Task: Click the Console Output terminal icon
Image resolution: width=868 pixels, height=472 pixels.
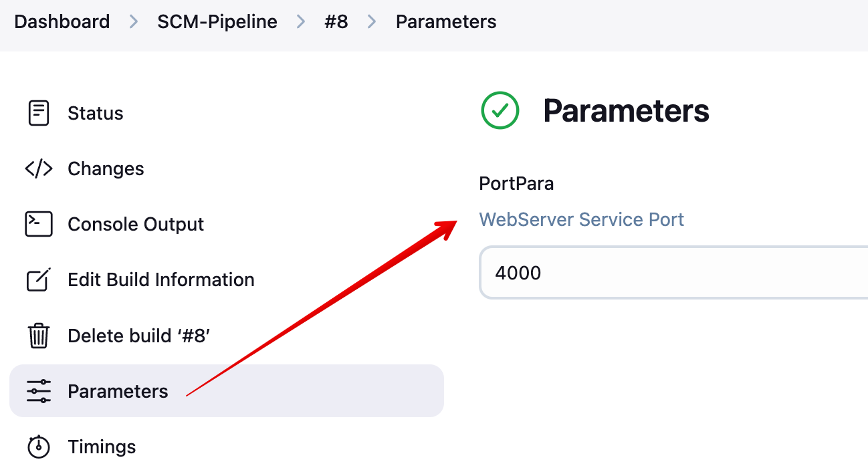Action: (39, 224)
